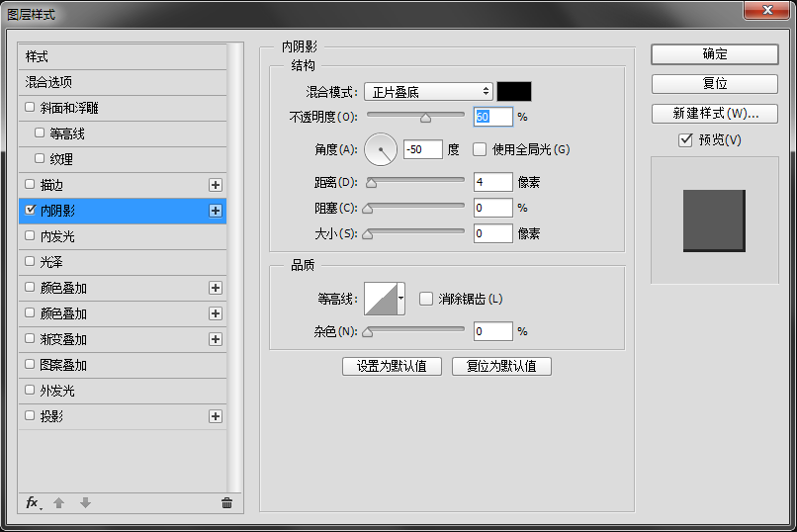
Task: Open the 等高线 contour picker arrow
Action: pos(401,299)
